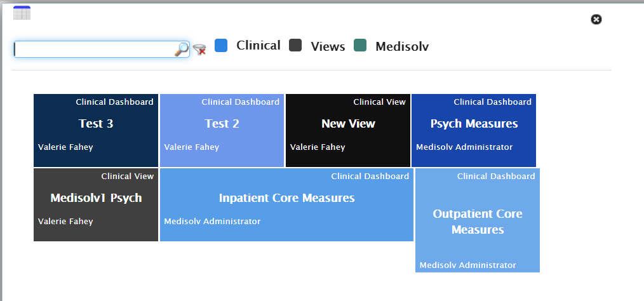Image resolution: width=644 pixels, height=301 pixels.
Task: Click the Views legend label
Action: pyautogui.click(x=328, y=46)
